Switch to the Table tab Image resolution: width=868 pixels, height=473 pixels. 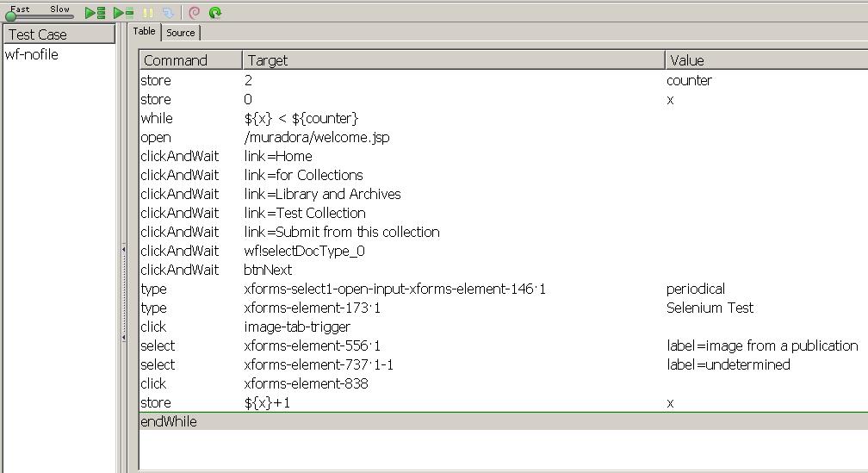coord(144,32)
